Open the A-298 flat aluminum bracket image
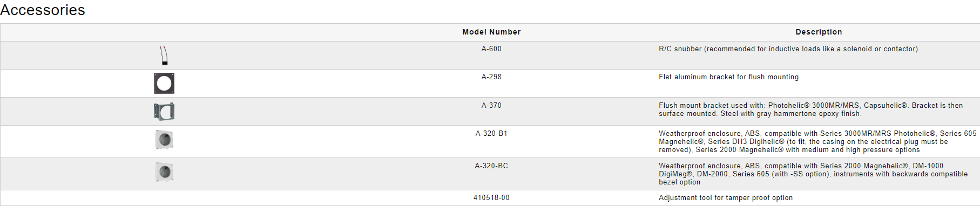The width and height of the screenshot is (980, 206). pyautogui.click(x=164, y=83)
